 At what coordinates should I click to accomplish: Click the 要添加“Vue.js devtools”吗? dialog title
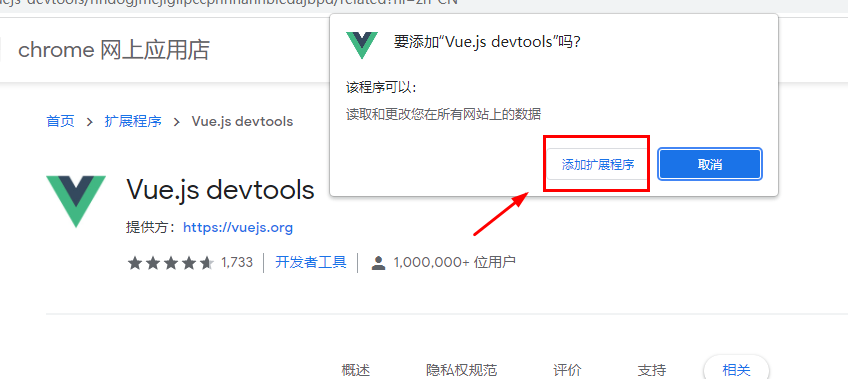[x=487, y=42]
